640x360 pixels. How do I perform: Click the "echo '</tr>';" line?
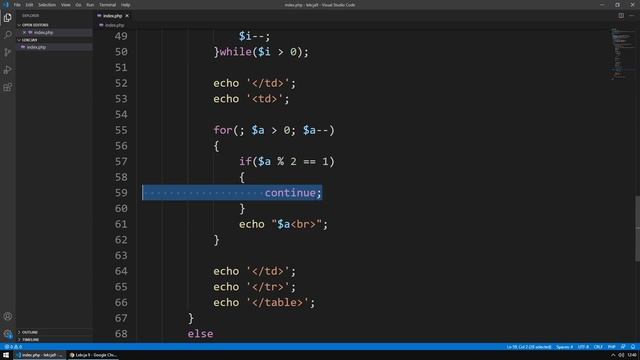click(x=254, y=287)
